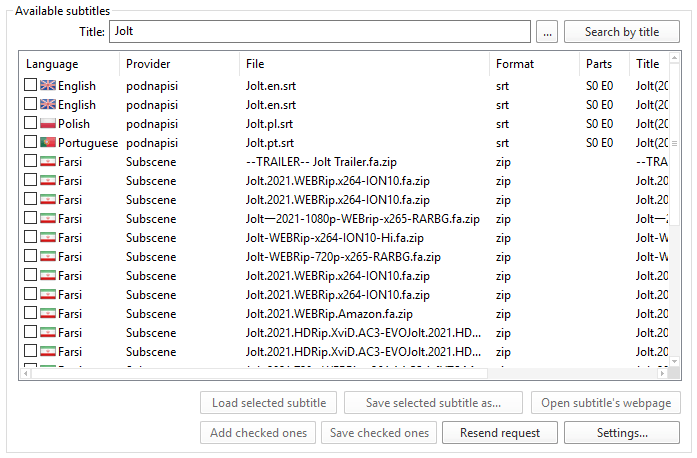Tick checkbox for Jolt.2021.WEBRip.Amazon.fa.zip
Viewport: 697px width, 458px height.
pos(30,313)
